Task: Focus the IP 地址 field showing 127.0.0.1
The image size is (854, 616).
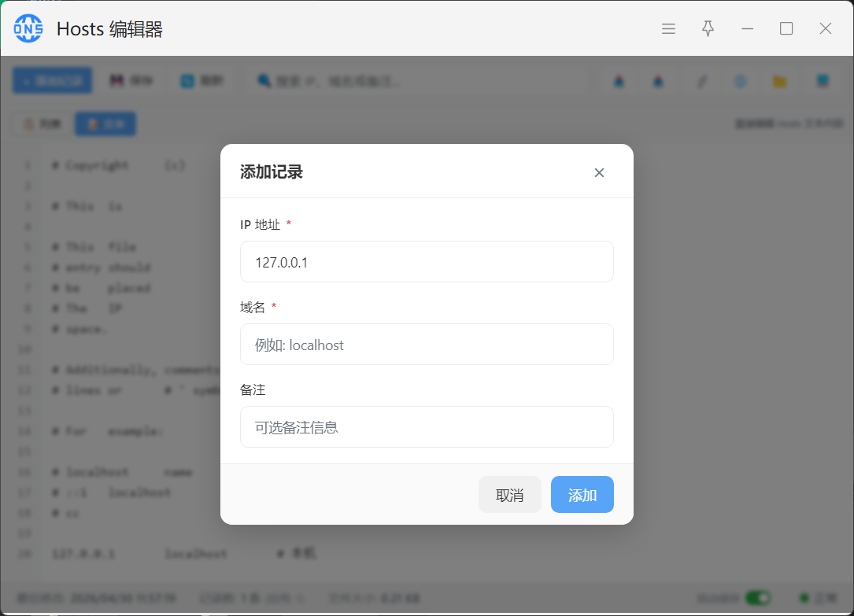Action: tap(427, 262)
